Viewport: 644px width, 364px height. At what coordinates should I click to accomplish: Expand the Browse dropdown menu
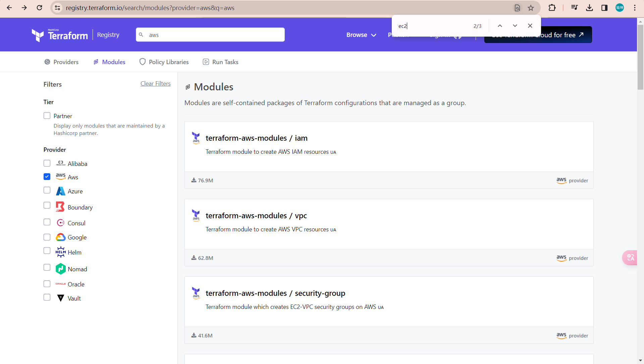point(361,35)
